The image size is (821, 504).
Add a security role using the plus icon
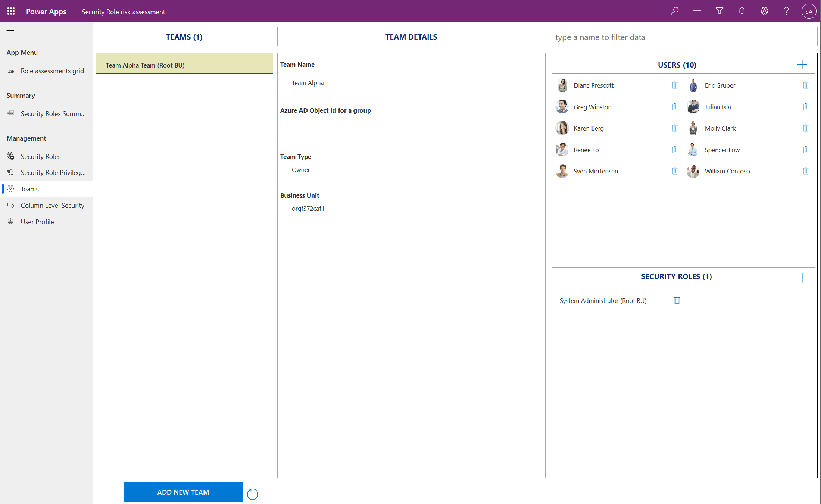802,278
